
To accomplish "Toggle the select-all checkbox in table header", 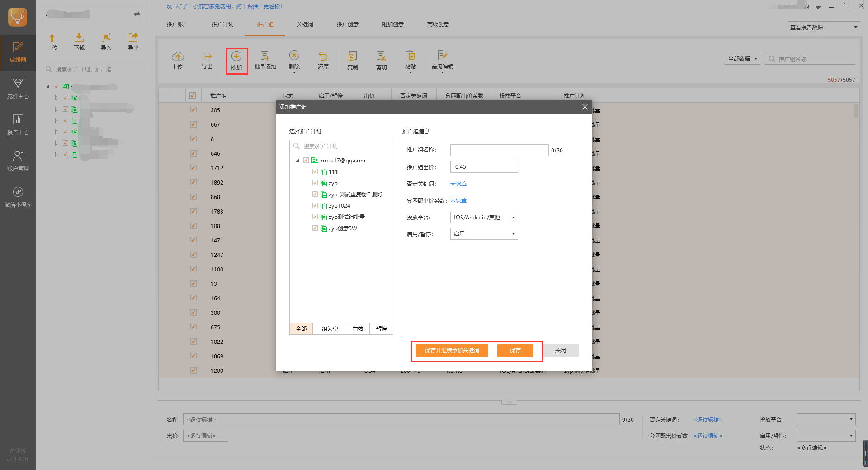I will pyautogui.click(x=193, y=95).
